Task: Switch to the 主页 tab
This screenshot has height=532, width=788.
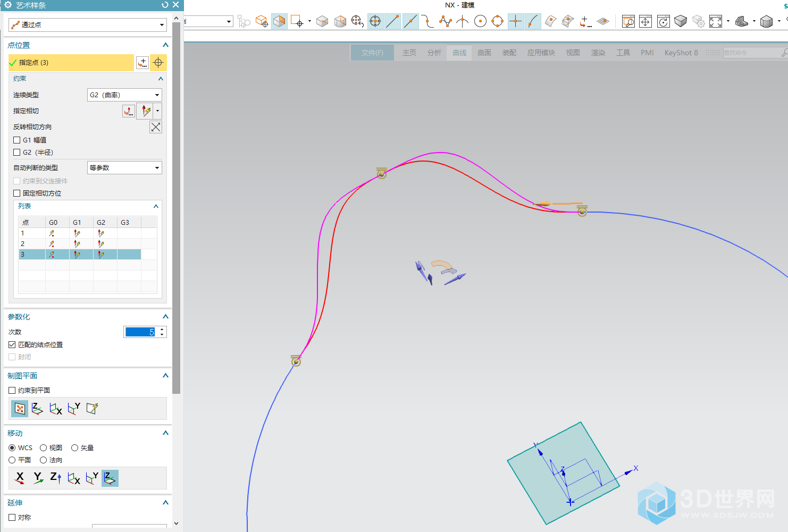Action: [409, 53]
